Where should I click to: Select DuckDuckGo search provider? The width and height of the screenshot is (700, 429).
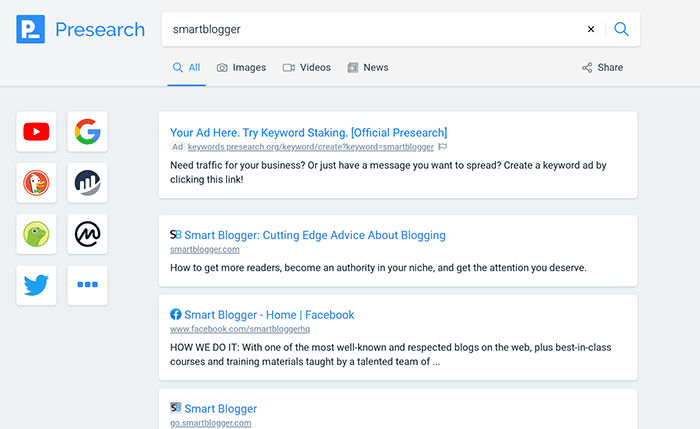tap(36, 183)
